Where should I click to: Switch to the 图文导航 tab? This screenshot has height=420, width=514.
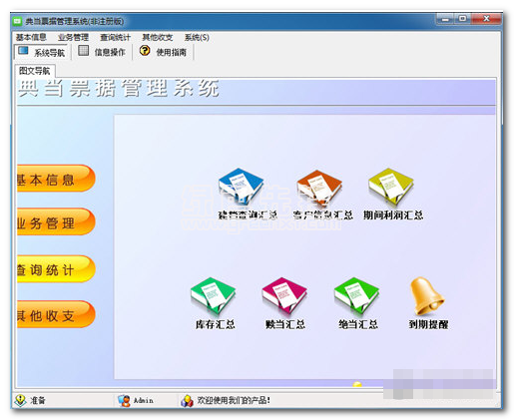[x=35, y=71]
